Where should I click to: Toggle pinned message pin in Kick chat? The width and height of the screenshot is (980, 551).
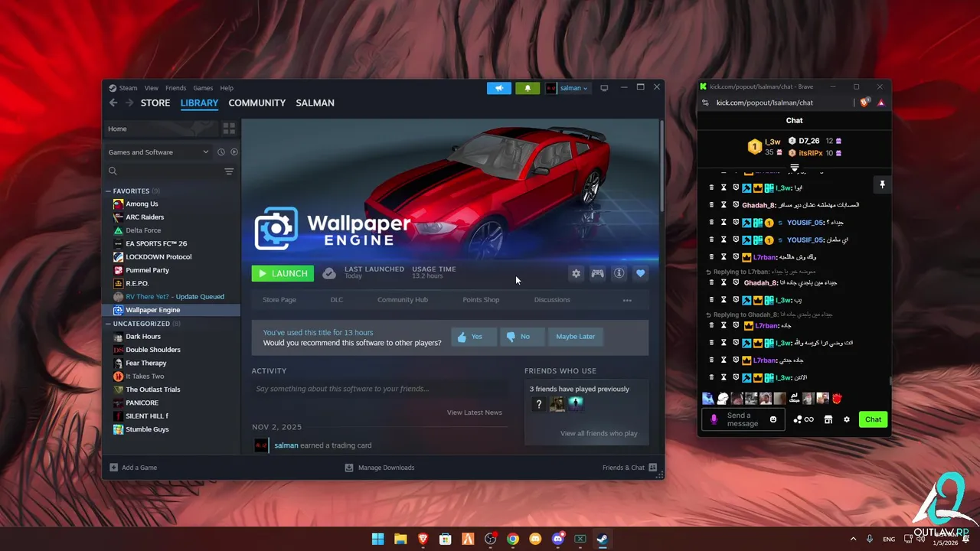coord(882,184)
